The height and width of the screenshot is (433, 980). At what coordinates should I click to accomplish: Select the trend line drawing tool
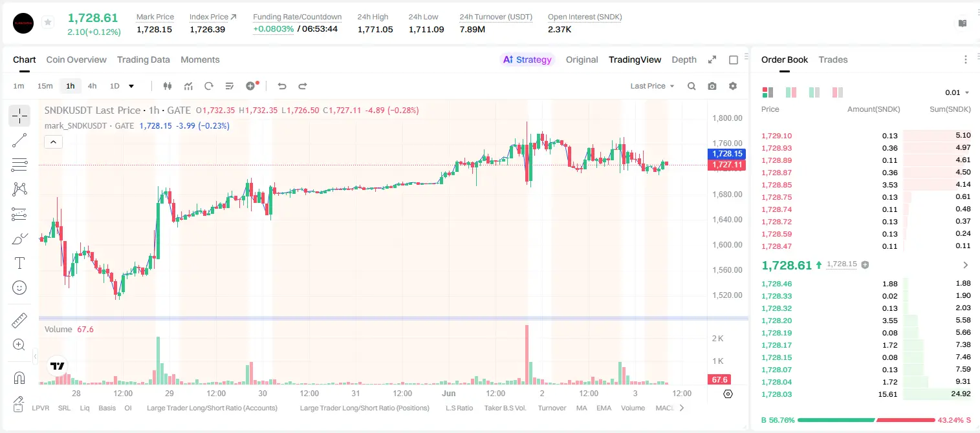[19, 140]
